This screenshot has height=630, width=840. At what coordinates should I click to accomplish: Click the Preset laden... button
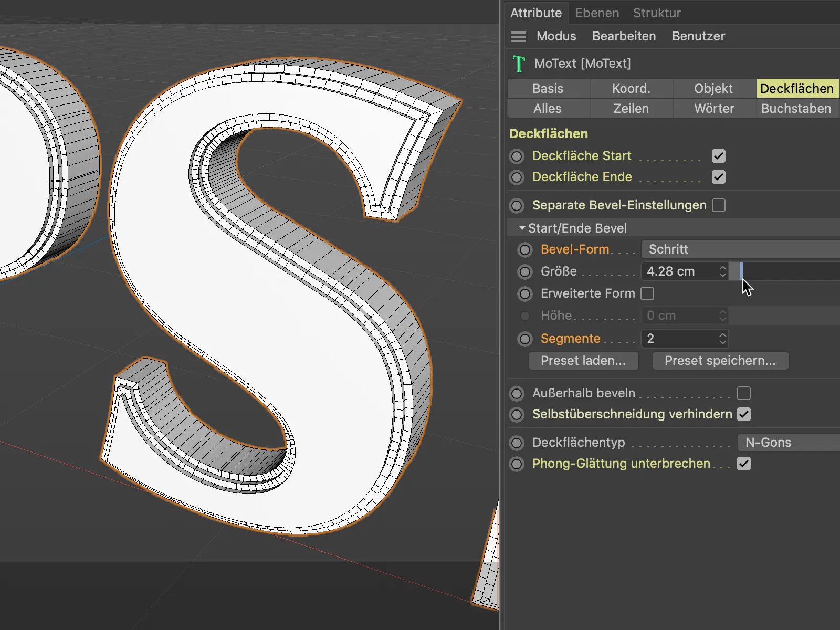584,361
